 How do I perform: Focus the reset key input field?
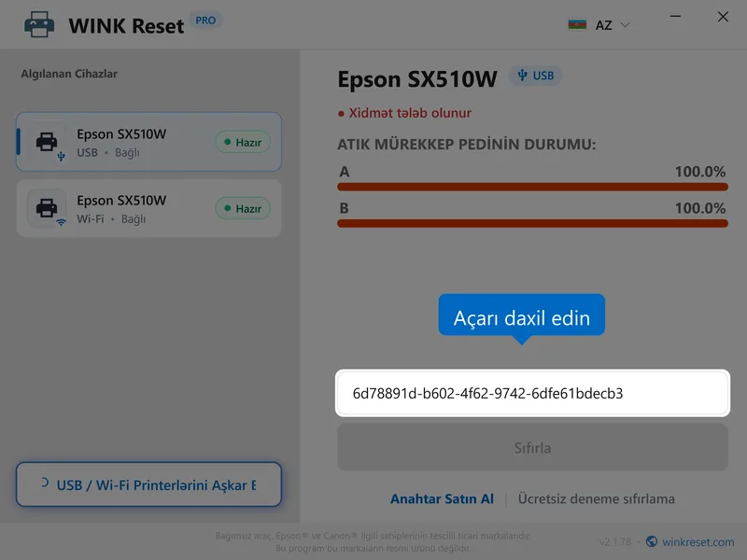click(532, 393)
